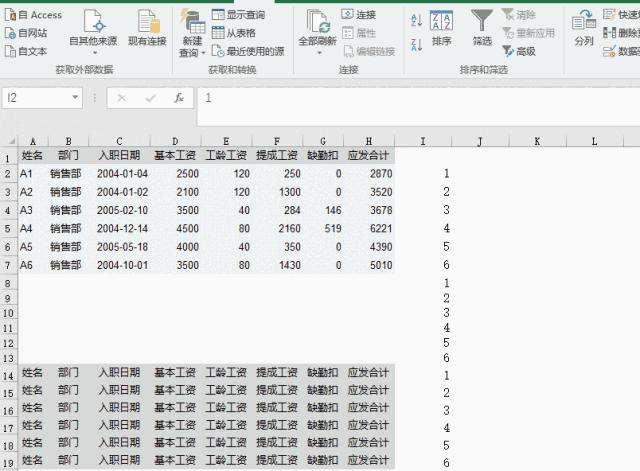Toggle 筛选 filter funnel
Screen dimensions: 640x471
point(482,28)
